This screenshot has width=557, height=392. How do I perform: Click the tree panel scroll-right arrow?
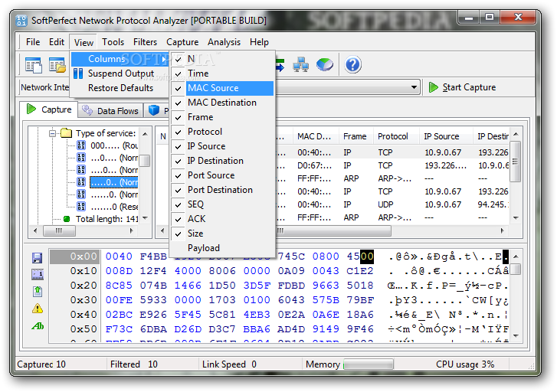(x=132, y=230)
